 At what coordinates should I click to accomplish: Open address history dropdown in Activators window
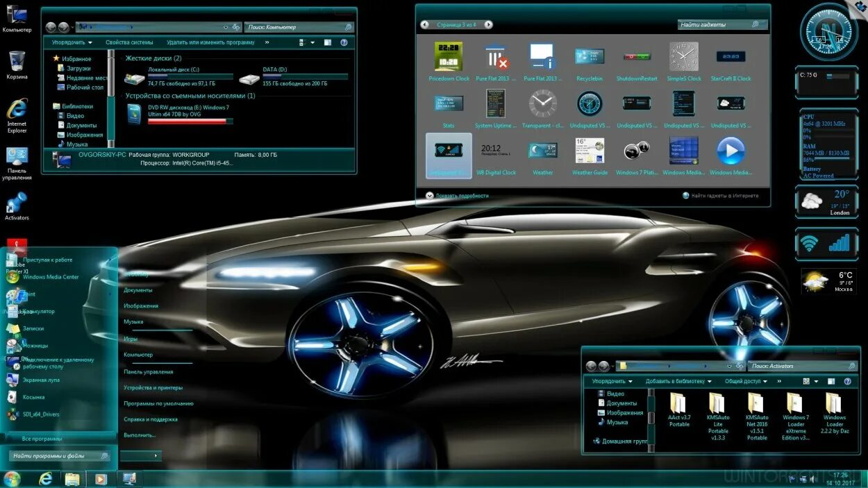(x=729, y=366)
